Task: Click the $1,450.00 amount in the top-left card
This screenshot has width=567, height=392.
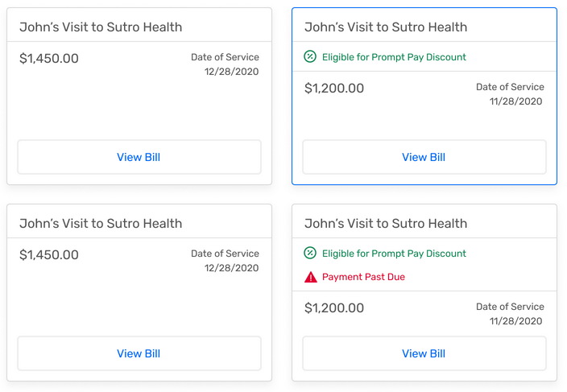Action: pos(49,59)
